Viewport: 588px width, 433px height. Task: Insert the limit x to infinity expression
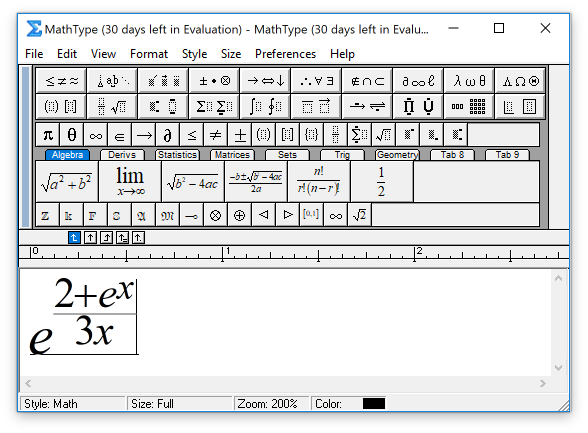130,182
